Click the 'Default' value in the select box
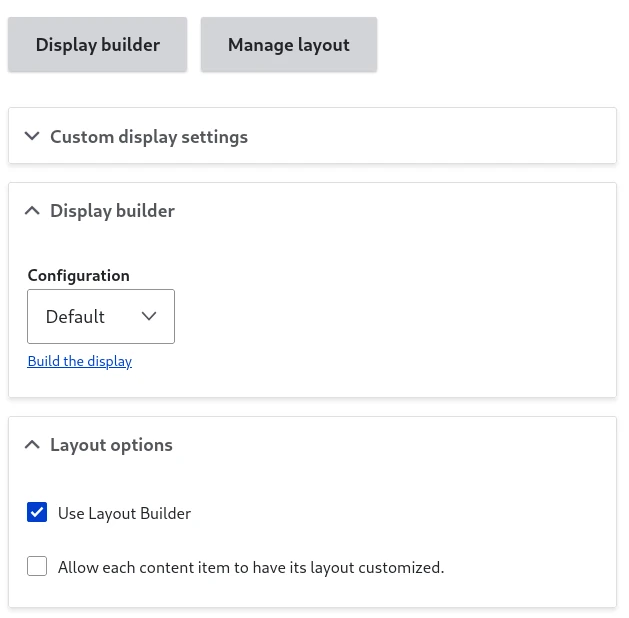Image resolution: width=629 pixels, height=618 pixels. click(75, 316)
